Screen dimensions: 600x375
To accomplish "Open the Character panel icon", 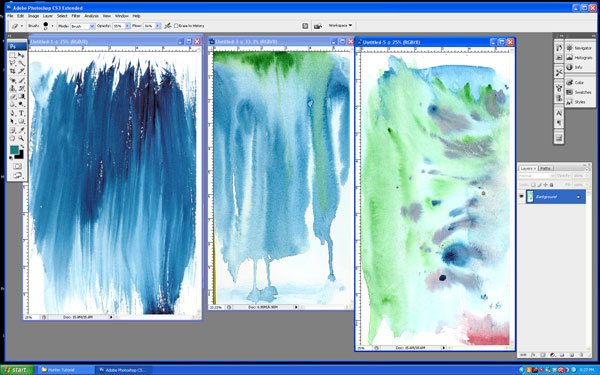I will point(559,113).
